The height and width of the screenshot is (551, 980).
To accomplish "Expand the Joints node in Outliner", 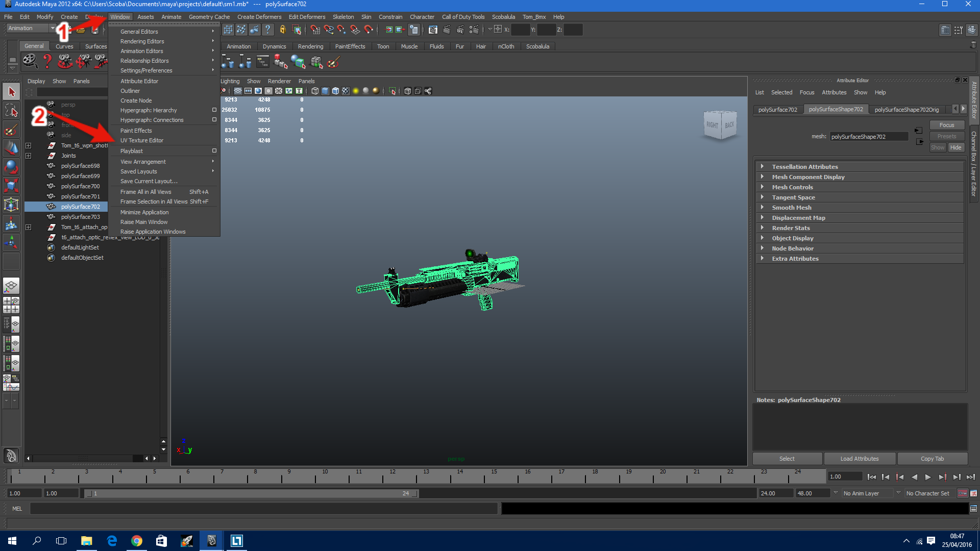I will click(x=29, y=156).
